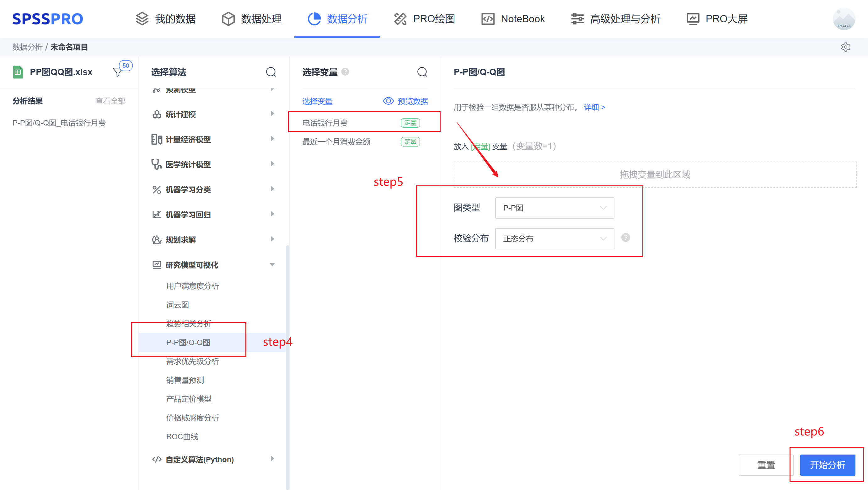The image size is (868, 490).
Task: Expand 规划求解 category arrow
Action: 272,239
